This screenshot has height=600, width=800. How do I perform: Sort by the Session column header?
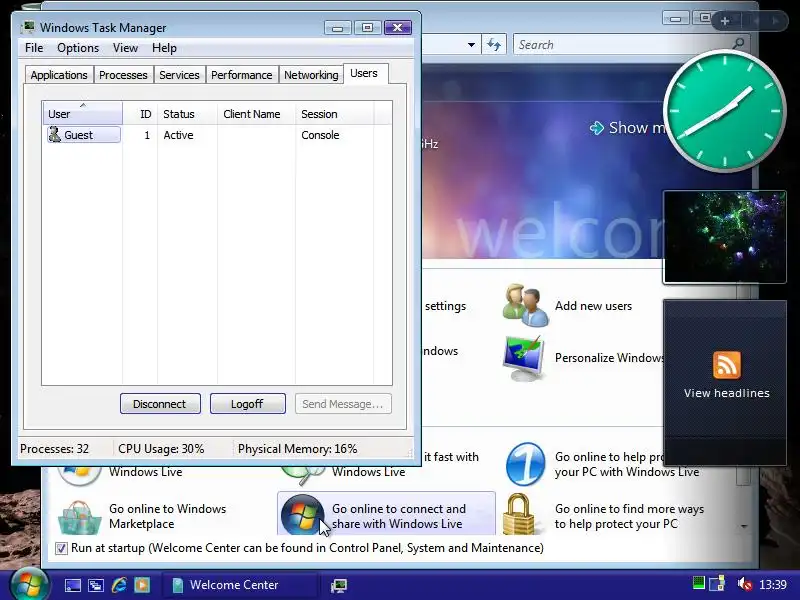pyautogui.click(x=335, y=113)
